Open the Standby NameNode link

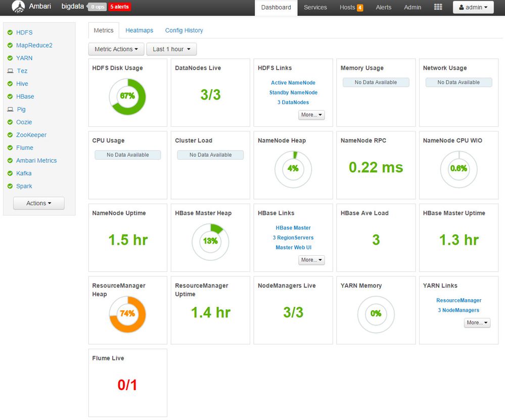pyautogui.click(x=293, y=92)
